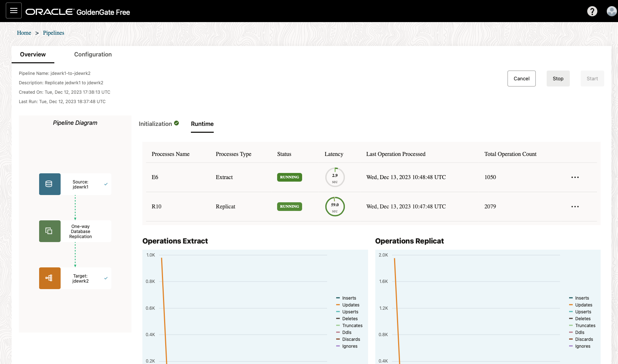Toggle Ddls in Operations Extract legend

click(x=344, y=333)
